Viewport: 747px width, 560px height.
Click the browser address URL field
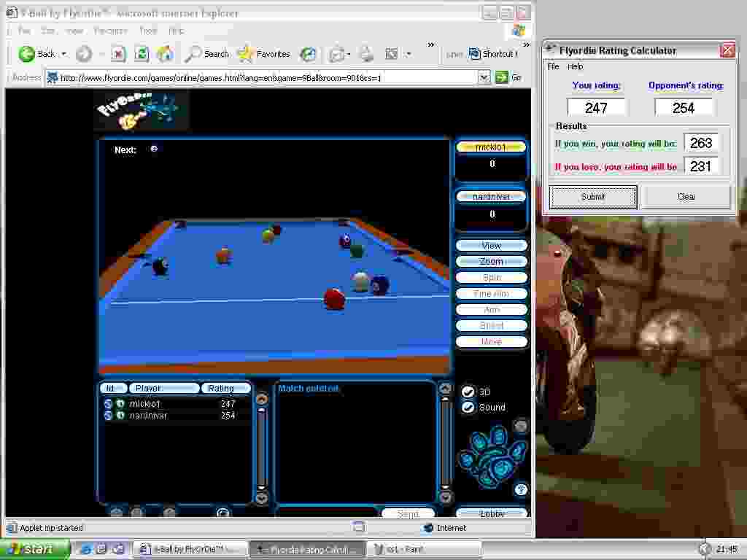[262, 77]
